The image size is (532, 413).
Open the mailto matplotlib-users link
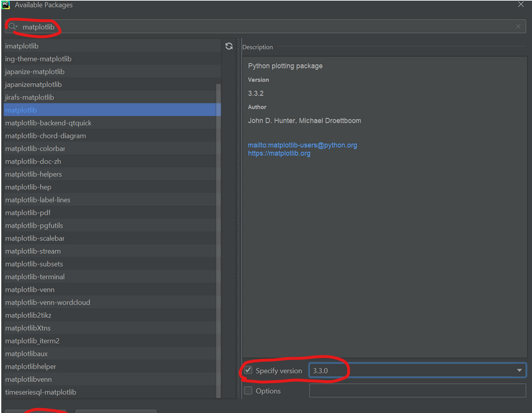(302, 145)
